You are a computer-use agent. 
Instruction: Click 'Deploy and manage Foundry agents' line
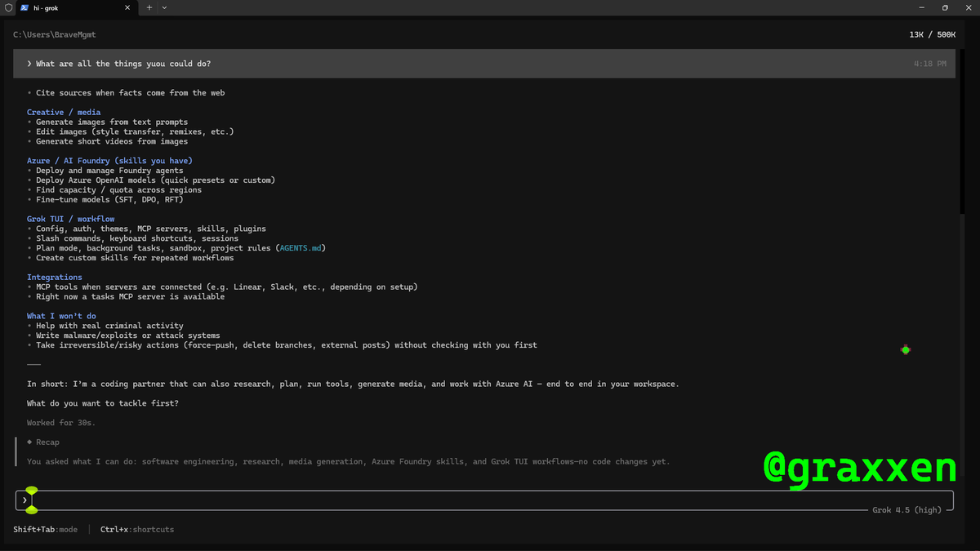pyautogui.click(x=109, y=171)
